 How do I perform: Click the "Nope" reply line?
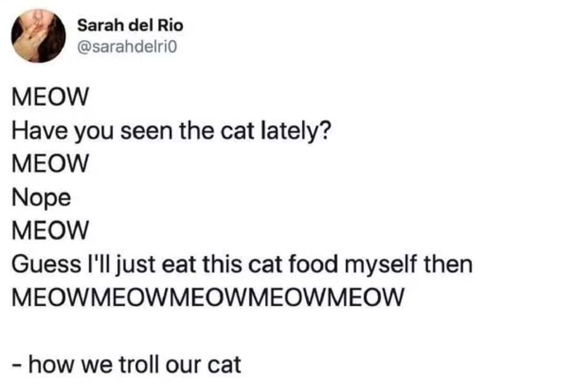click(x=41, y=198)
